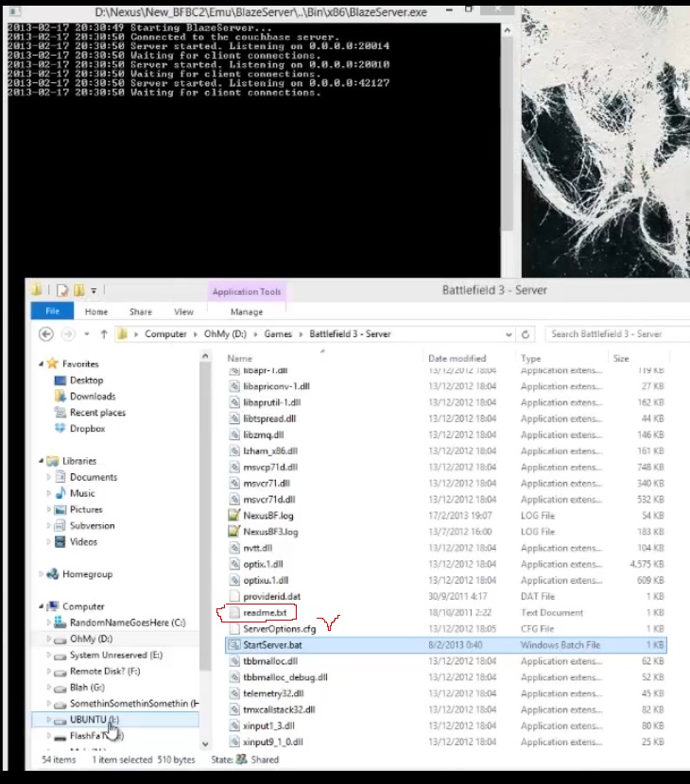Sort files by Type column header
Image resolution: width=690 pixels, height=784 pixels.
click(x=530, y=359)
